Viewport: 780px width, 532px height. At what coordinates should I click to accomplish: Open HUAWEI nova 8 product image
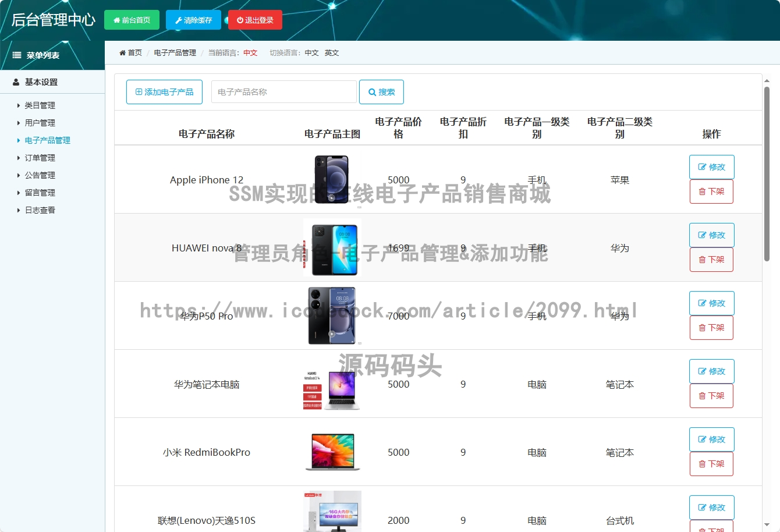click(x=332, y=247)
